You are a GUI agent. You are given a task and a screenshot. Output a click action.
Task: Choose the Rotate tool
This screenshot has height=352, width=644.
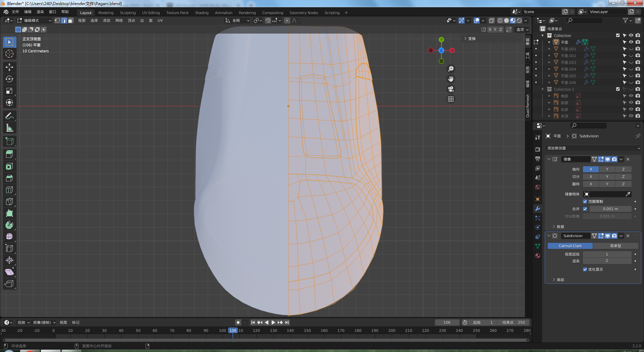pyautogui.click(x=9, y=79)
